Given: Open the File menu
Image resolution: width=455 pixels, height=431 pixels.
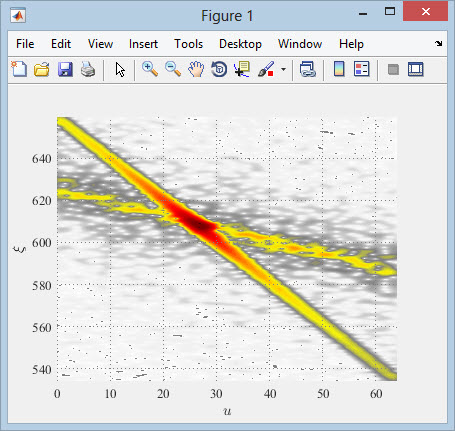Looking at the screenshot, I should 25,44.
